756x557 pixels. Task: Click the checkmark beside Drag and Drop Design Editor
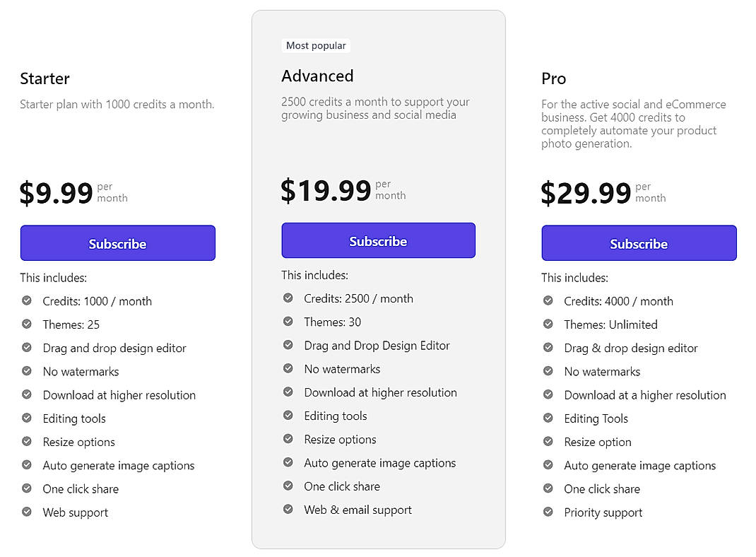point(288,346)
